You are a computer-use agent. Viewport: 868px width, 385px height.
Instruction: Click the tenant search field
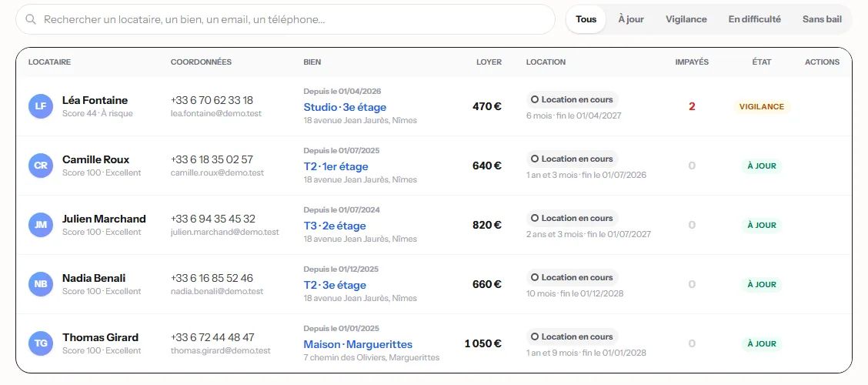[x=285, y=19]
